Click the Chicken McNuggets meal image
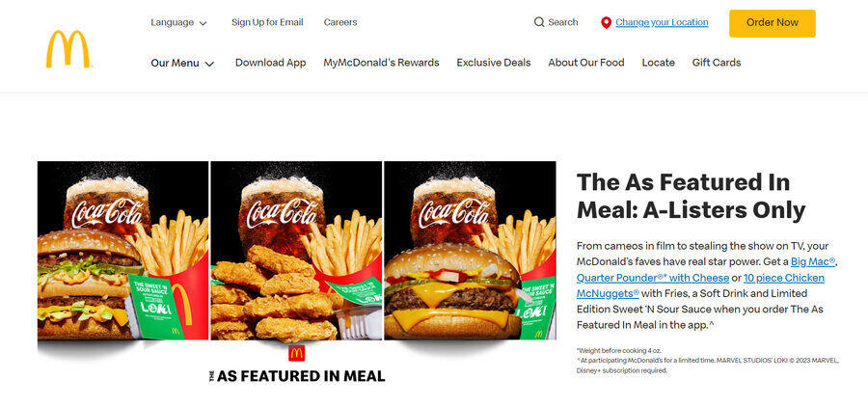 [296, 251]
